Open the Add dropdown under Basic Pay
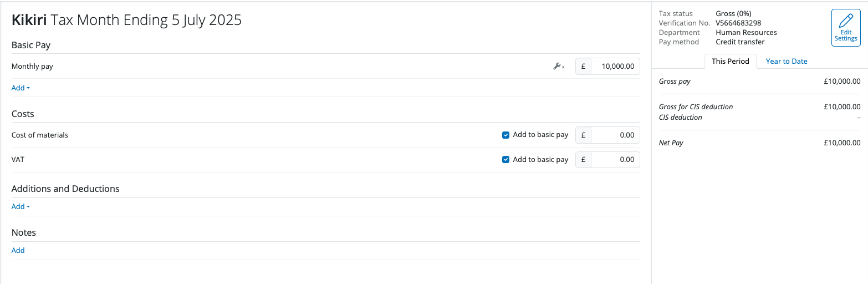868x284 pixels. (21, 88)
